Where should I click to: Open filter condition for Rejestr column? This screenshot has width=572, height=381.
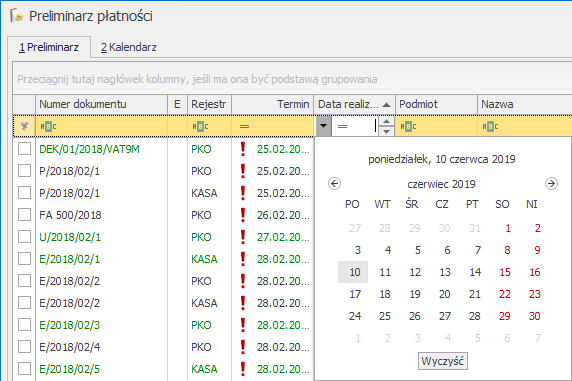tap(200, 127)
